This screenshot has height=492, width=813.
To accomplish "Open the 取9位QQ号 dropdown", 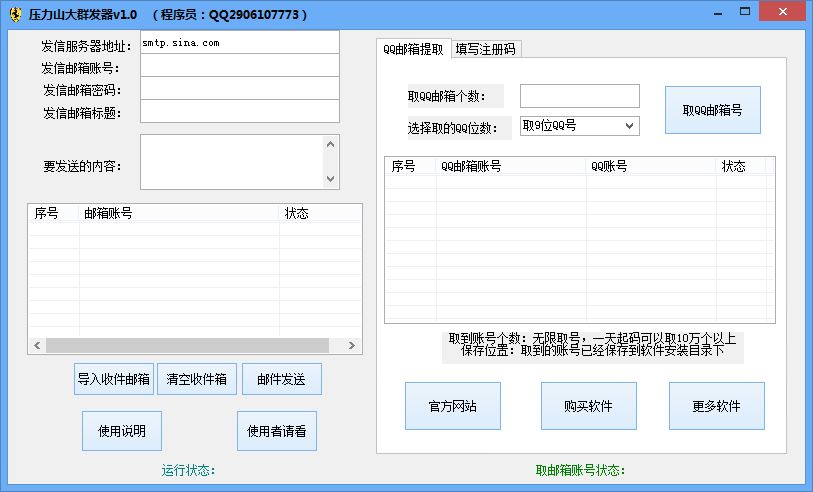I will pyautogui.click(x=580, y=125).
